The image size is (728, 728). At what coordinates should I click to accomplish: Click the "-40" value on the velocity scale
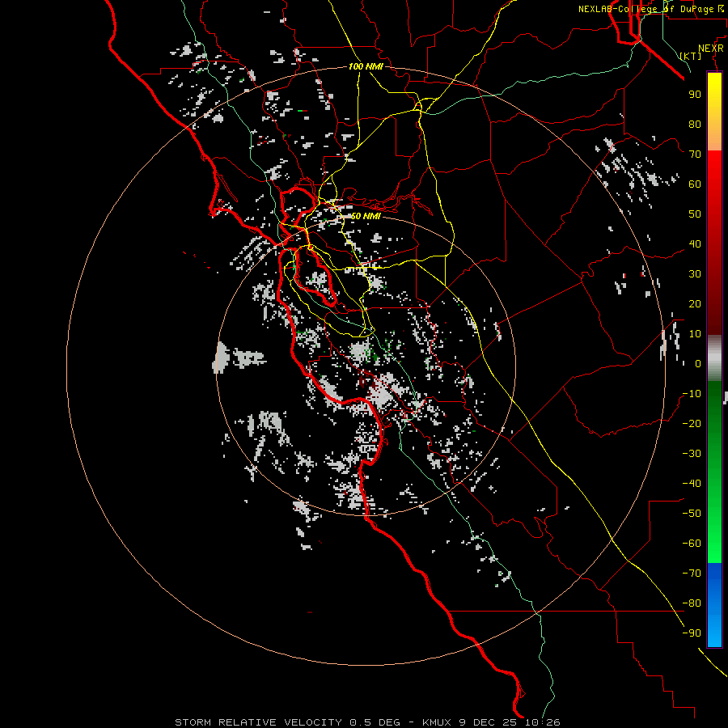[692, 484]
